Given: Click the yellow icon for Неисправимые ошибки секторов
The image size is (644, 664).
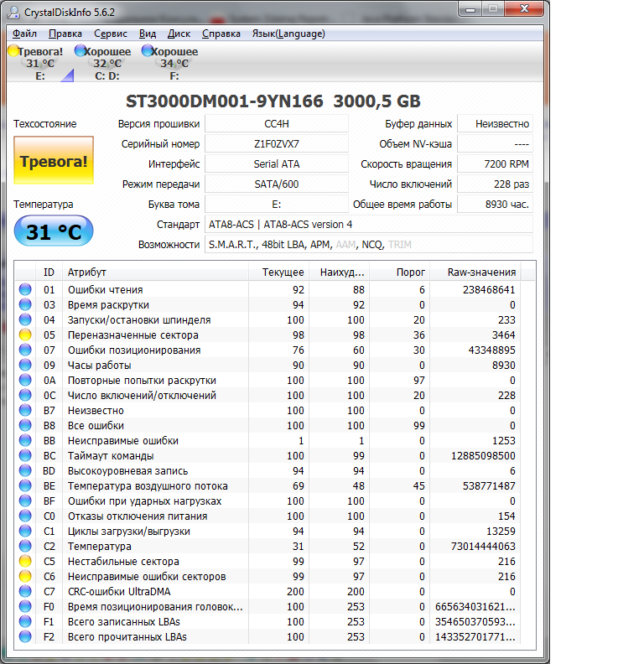Looking at the screenshot, I should pyautogui.click(x=25, y=577).
